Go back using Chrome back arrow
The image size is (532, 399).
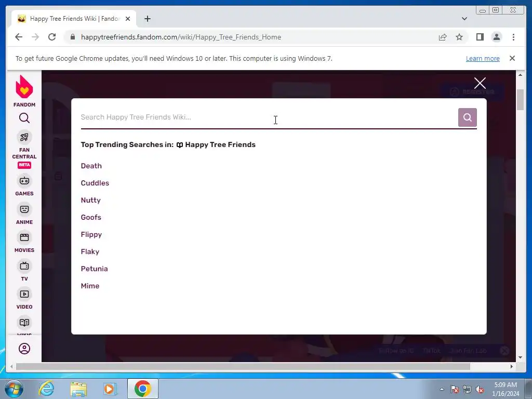(19, 37)
